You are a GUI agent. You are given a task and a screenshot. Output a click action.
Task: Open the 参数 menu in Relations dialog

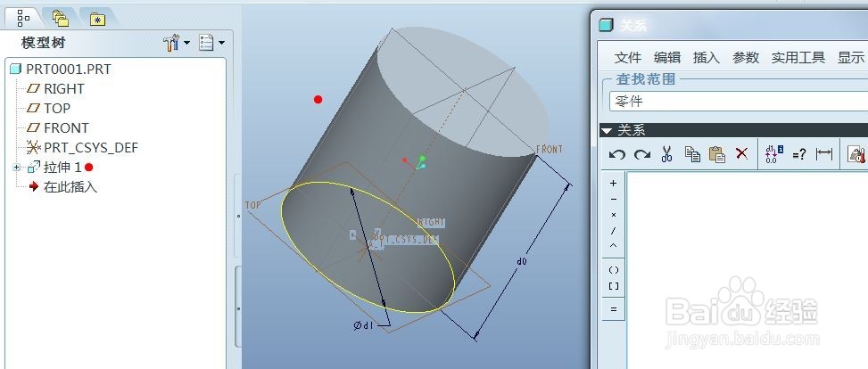point(746,58)
